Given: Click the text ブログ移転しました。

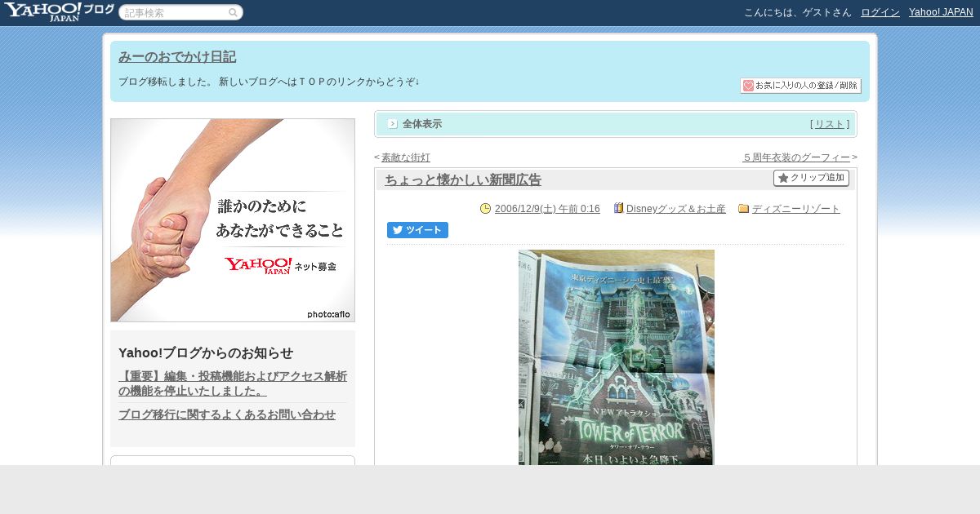Looking at the screenshot, I should pyautogui.click(x=166, y=82).
